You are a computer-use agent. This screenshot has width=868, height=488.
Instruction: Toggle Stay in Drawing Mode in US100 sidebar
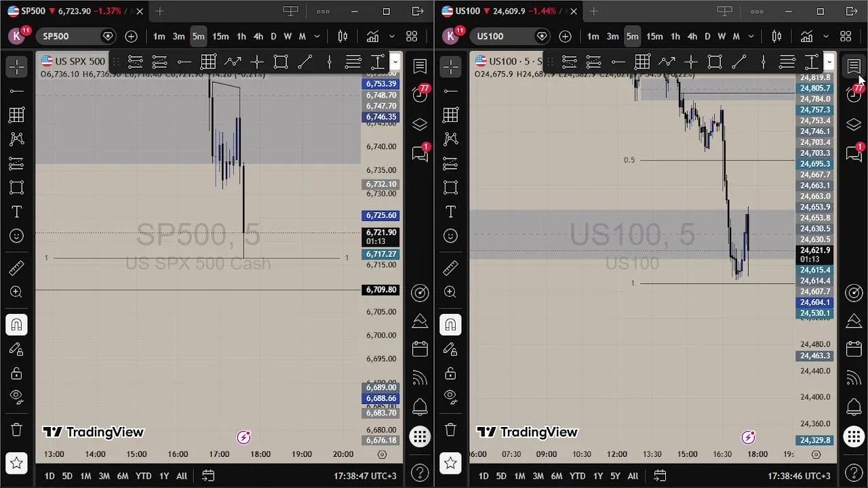coord(451,350)
